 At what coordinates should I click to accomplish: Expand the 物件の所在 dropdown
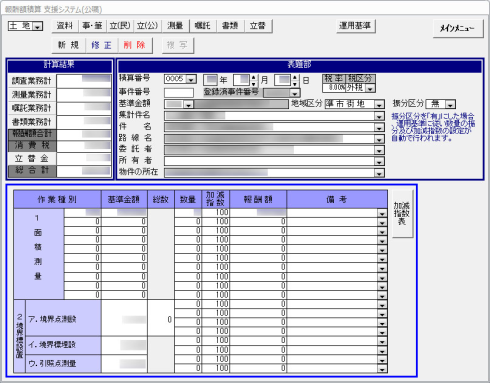(379, 173)
